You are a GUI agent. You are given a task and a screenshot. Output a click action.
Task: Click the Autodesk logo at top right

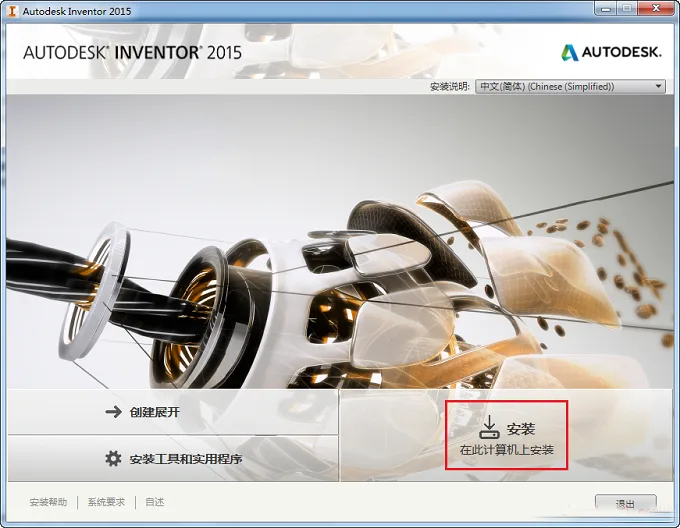pyautogui.click(x=612, y=52)
